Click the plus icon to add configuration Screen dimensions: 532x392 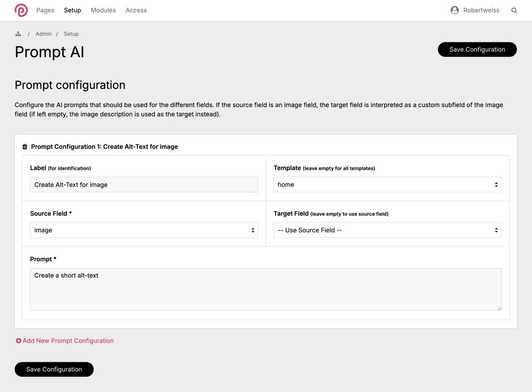coord(19,341)
